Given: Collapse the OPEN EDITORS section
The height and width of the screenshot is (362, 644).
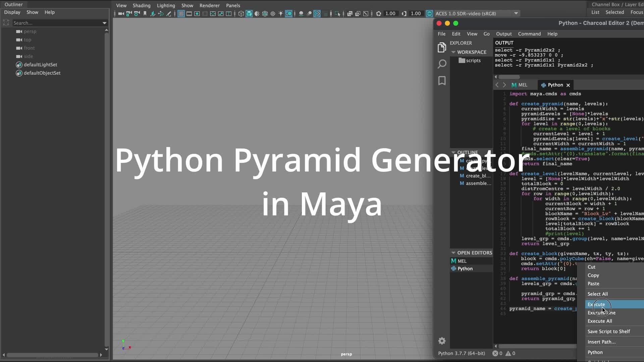Looking at the screenshot, I should pos(453,253).
